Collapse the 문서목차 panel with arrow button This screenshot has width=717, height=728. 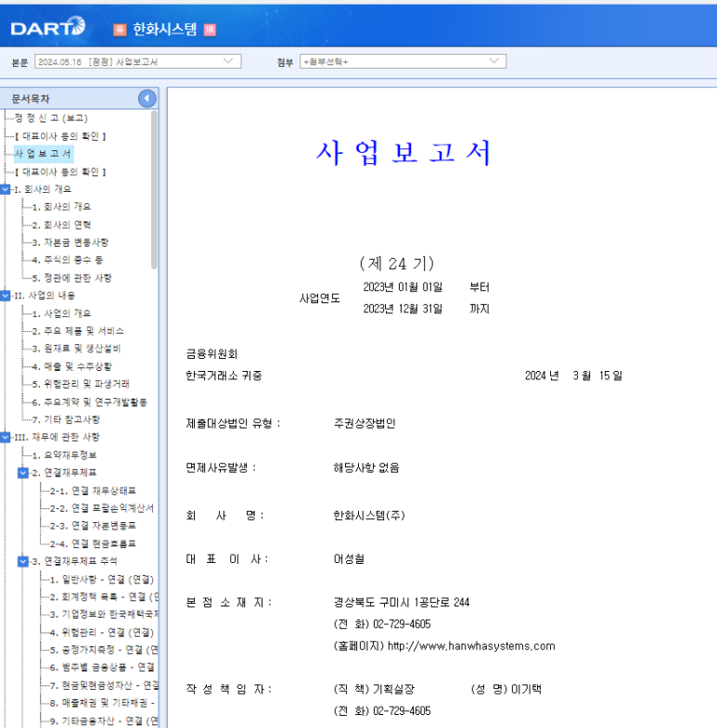(x=147, y=98)
